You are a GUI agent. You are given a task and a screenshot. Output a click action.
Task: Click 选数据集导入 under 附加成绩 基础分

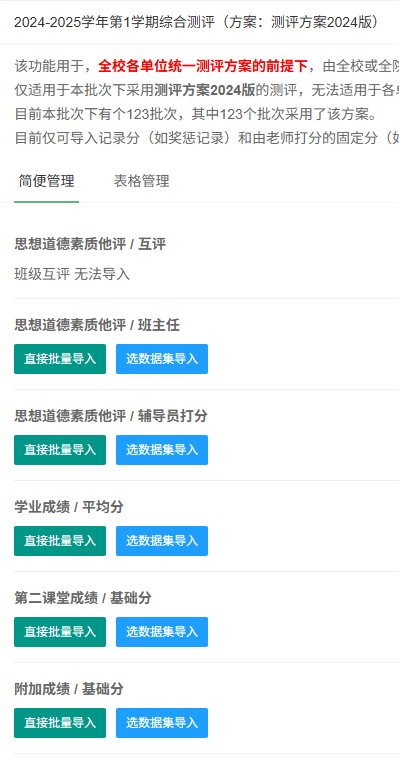[162, 723]
